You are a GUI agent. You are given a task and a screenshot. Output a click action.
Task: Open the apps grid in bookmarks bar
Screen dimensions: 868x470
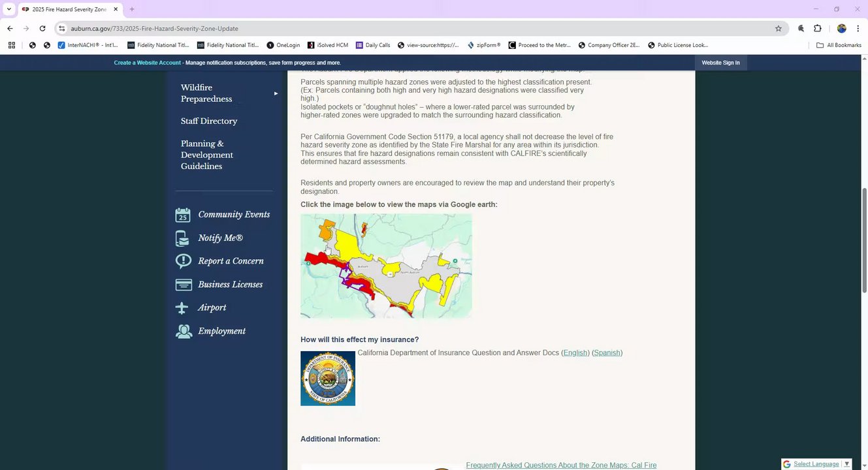tap(12, 45)
